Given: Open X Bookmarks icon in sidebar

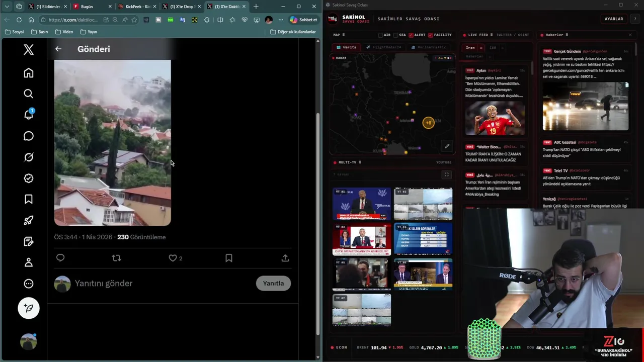Looking at the screenshot, I should click(29, 200).
